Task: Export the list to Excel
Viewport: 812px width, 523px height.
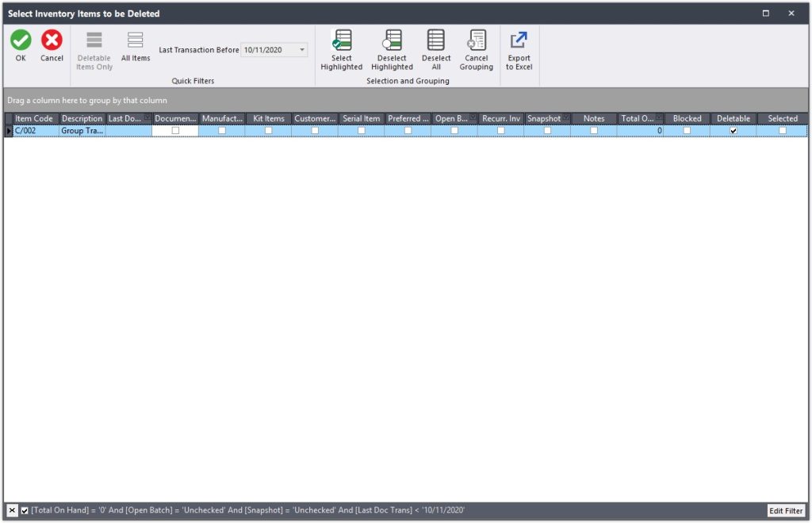Action: [x=519, y=40]
